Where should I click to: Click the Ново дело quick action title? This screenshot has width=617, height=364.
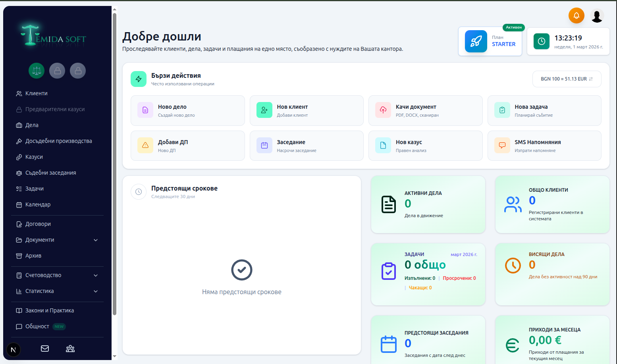(x=172, y=107)
